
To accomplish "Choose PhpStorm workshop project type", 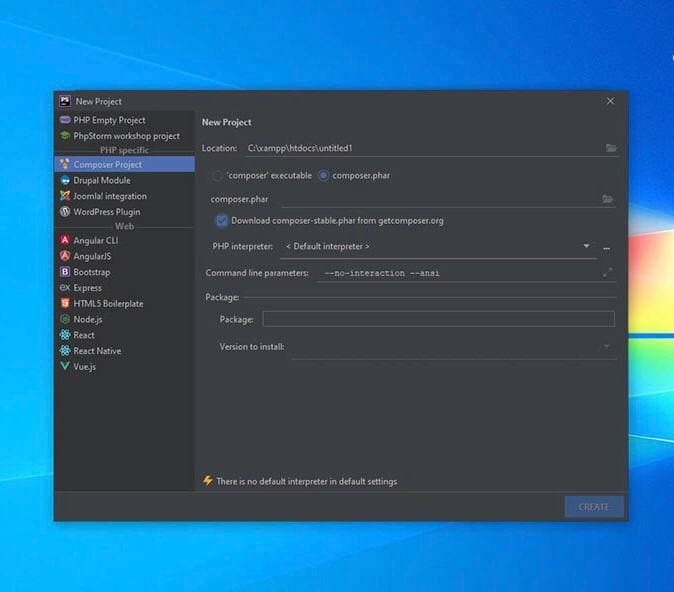I will pyautogui.click(x=125, y=136).
